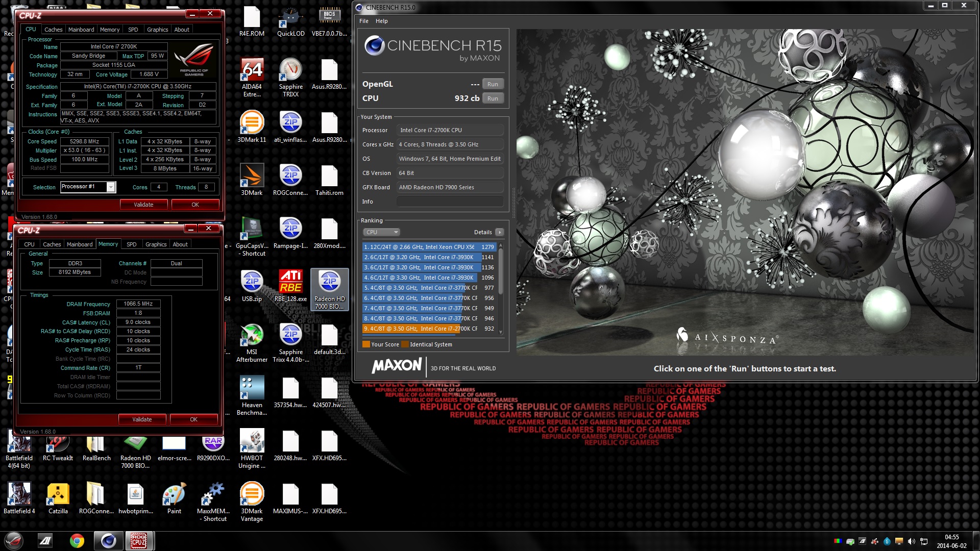Open the volume control in the system tray
The width and height of the screenshot is (980, 551).
point(911,541)
